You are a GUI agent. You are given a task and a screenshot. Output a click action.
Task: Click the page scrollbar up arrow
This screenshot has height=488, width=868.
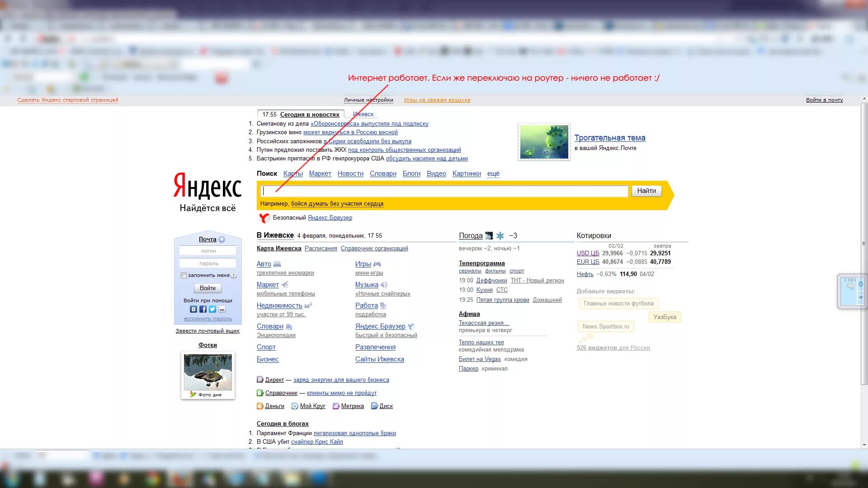pos(864,99)
